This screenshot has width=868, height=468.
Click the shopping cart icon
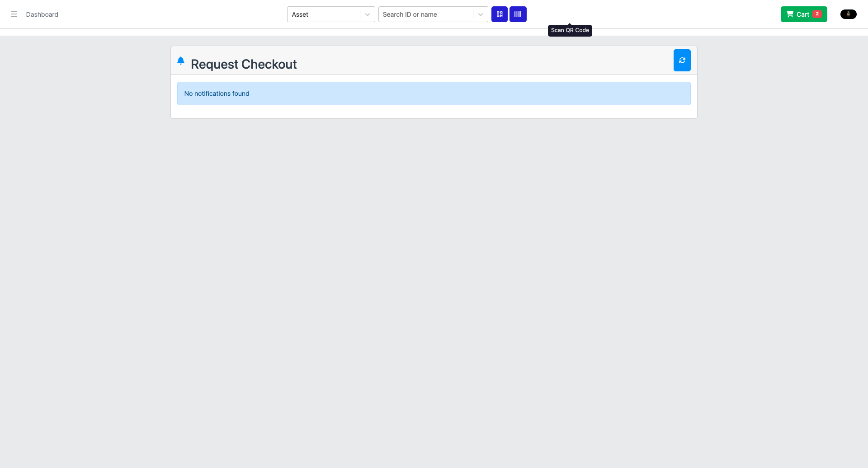(x=790, y=14)
